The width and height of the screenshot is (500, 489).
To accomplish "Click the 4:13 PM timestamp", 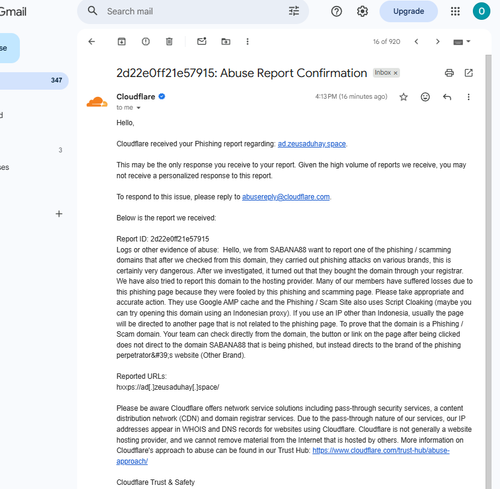I will click(x=351, y=97).
